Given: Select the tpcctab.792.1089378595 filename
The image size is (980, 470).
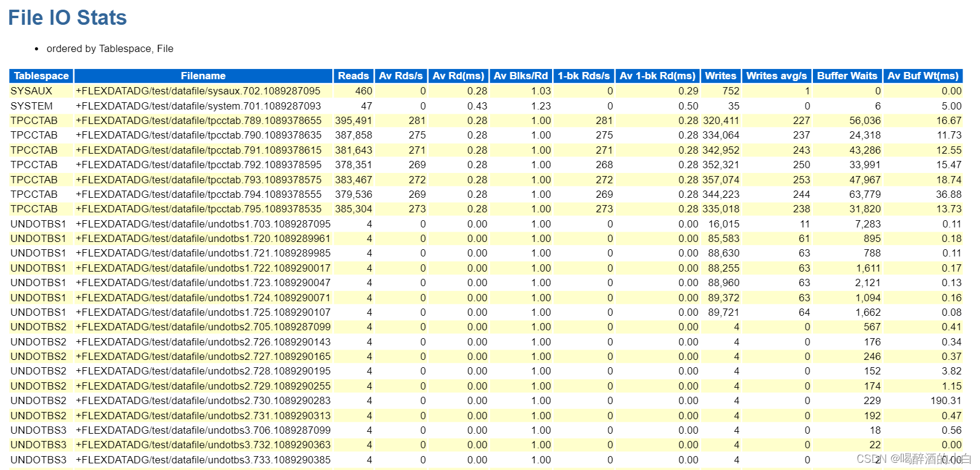Looking at the screenshot, I should [x=199, y=165].
